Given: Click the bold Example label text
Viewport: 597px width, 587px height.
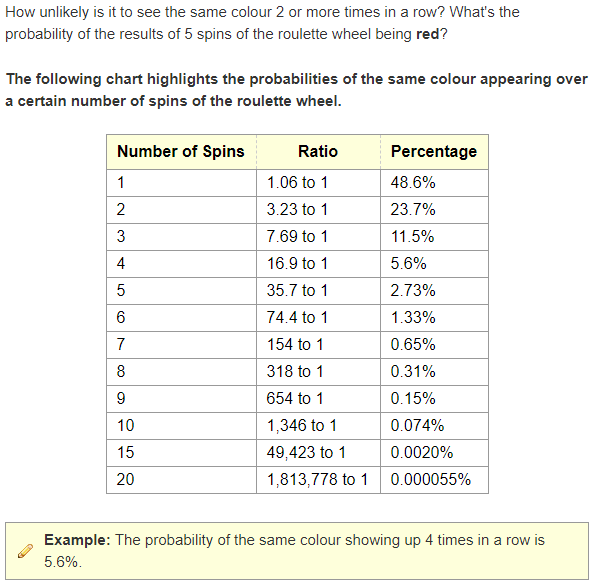Looking at the screenshot, I should coord(77,540).
